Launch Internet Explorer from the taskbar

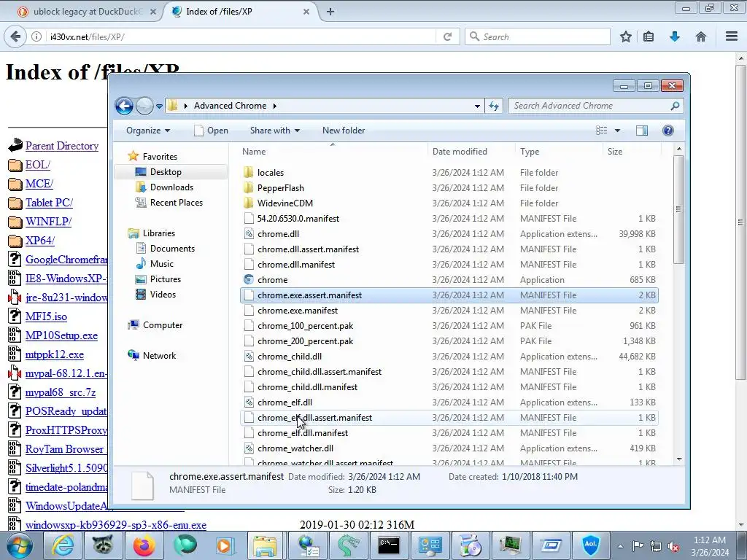pyautogui.click(x=63, y=545)
